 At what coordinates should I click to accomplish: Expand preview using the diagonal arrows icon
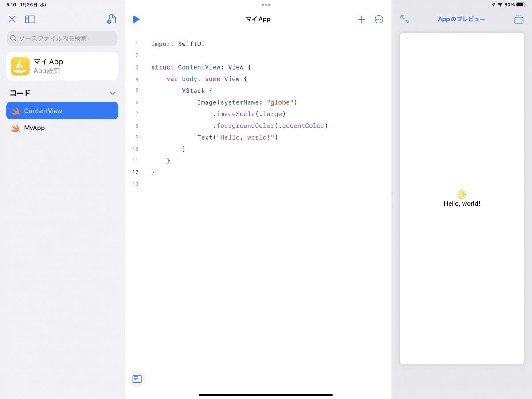click(x=404, y=19)
